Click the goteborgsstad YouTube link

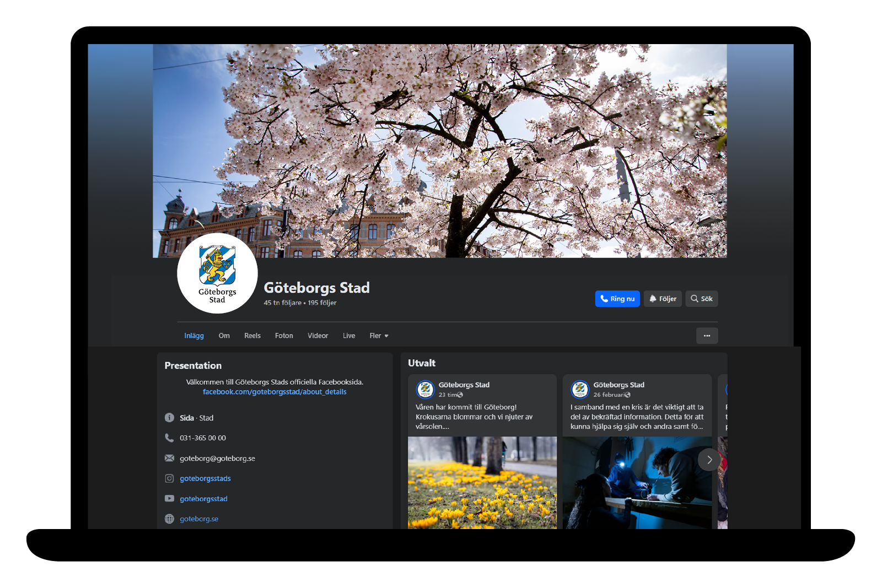(203, 499)
